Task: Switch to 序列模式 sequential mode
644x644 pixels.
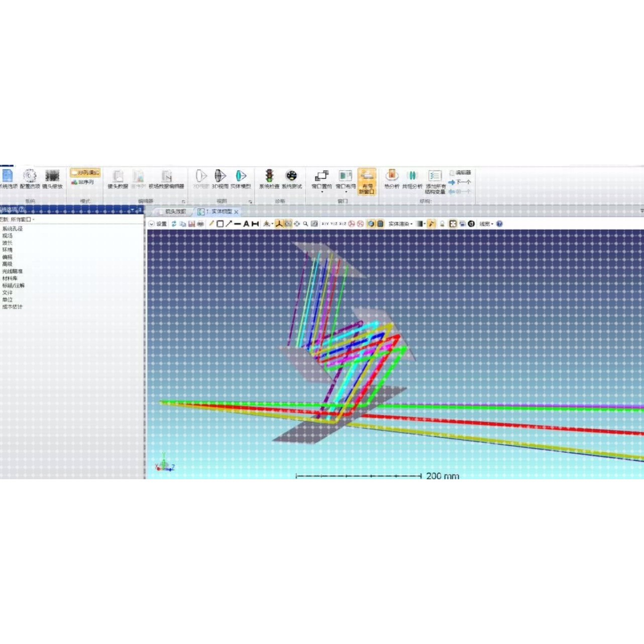Action: click(85, 172)
